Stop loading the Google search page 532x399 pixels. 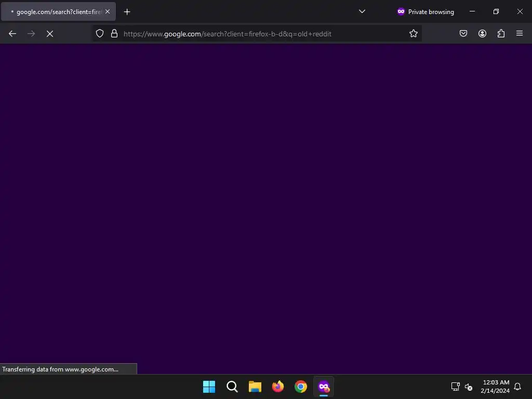pyautogui.click(x=50, y=34)
